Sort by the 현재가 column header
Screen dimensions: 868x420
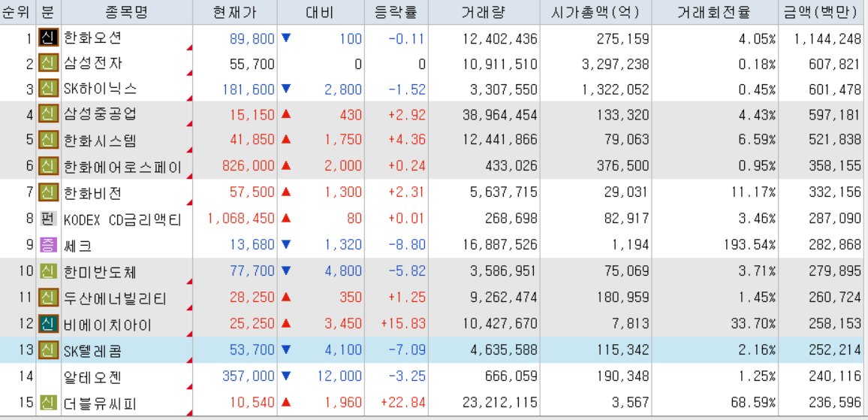tap(235, 12)
